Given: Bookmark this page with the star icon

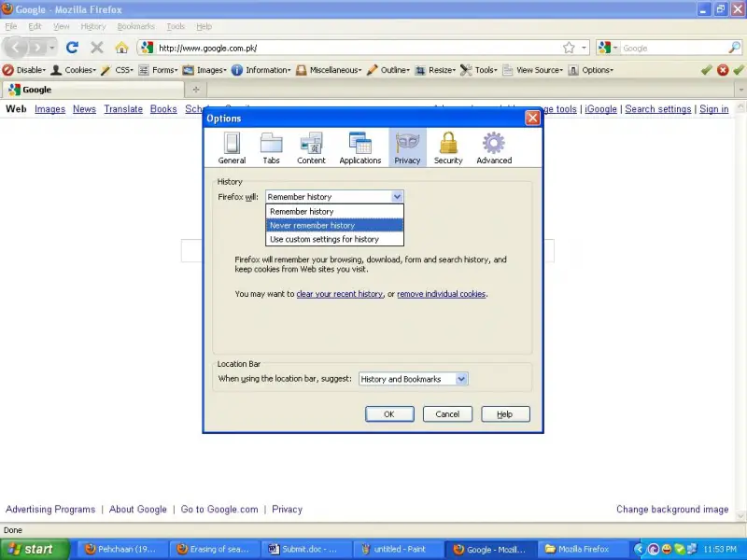Looking at the screenshot, I should (569, 48).
